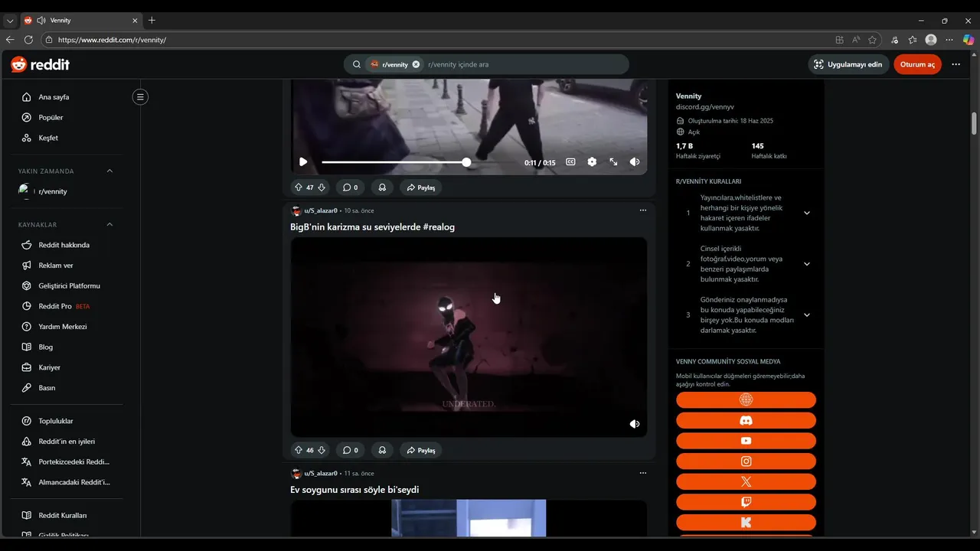Refresh the page in browser toolbar
This screenshot has width=980, height=551.
click(28, 40)
